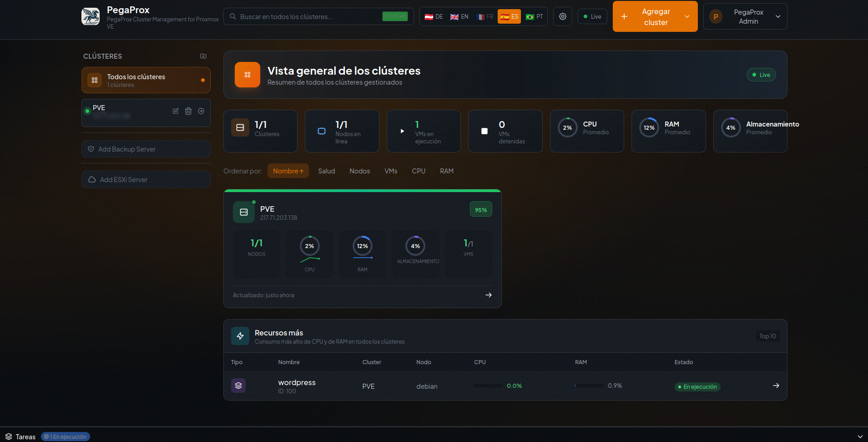Image resolution: width=868 pixels, height=442 pixels.
Task: Open the PegaProx Admin user menu
Action: point(745,16)
